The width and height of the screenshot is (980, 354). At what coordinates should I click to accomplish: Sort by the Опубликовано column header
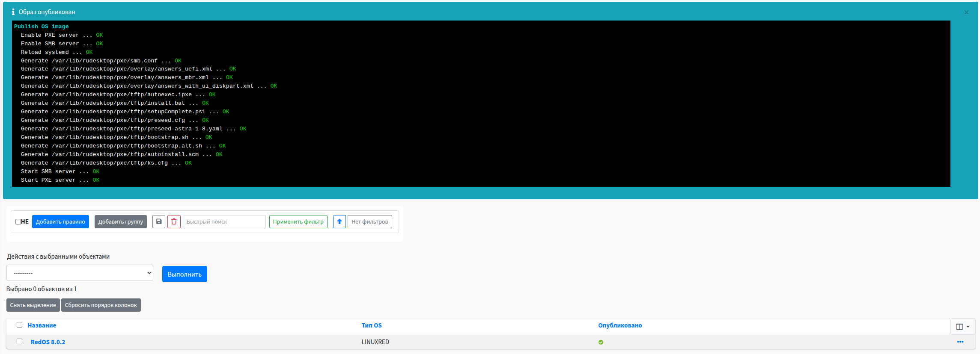point(620,325)
